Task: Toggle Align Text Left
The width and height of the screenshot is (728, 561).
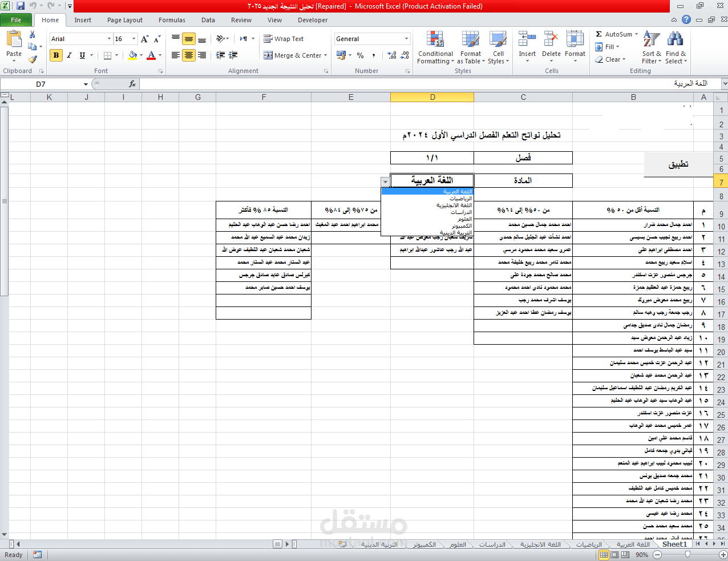Action: pyautogui.click(x=176, y=55)
